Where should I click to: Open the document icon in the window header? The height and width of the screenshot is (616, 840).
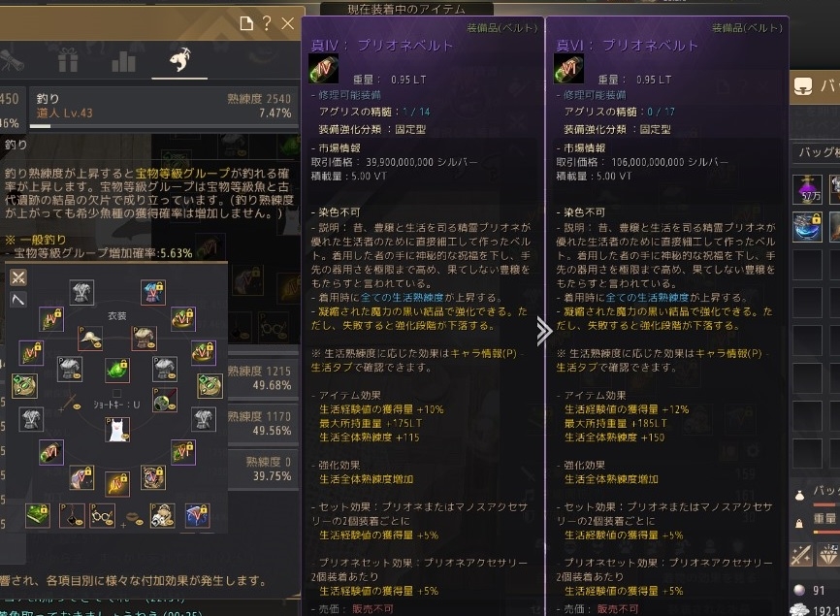(246, 23)
